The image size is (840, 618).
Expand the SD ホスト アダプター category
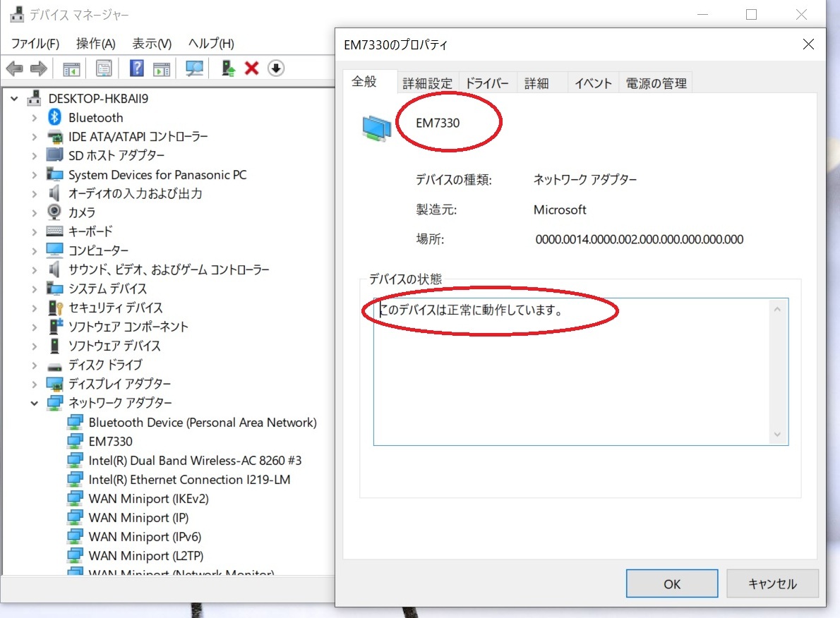(x=35, y=156)
